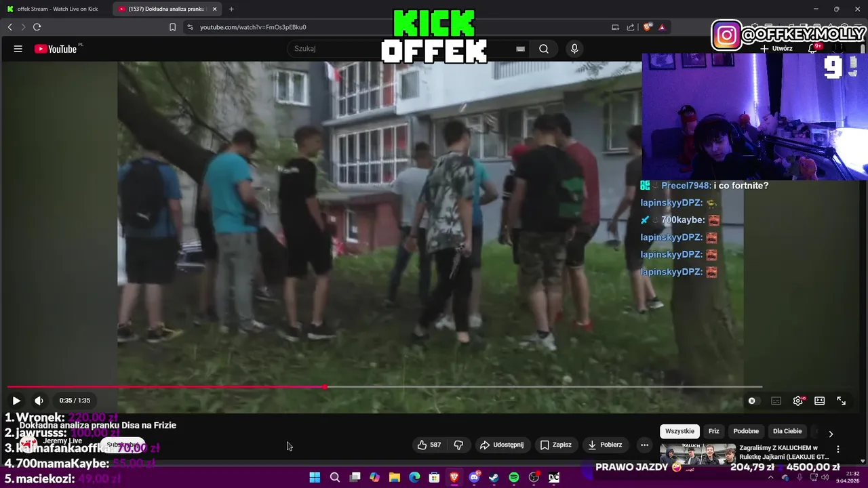This screenshot has height=488, width=868.
Task: Open YouTube notifications bell
Action: [813, 48]
